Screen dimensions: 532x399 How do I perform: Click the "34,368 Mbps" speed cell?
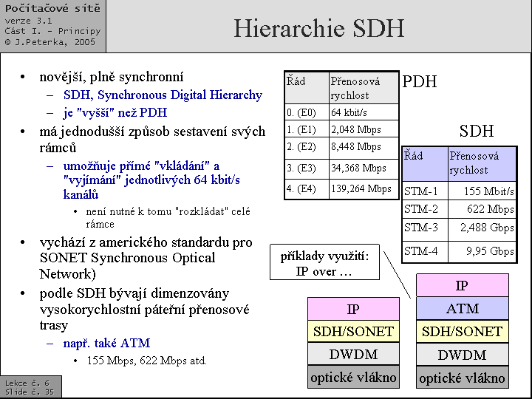pos(359,168)
